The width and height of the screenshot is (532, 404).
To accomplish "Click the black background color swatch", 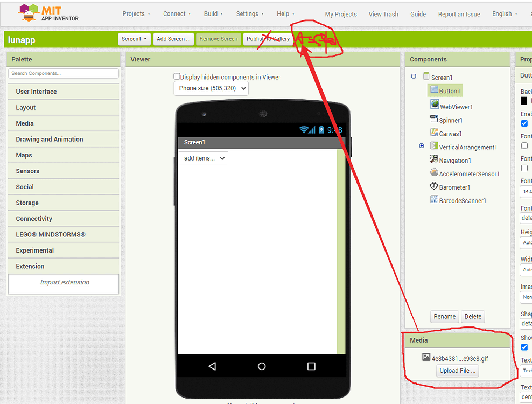I will click(x=524, y=101).
